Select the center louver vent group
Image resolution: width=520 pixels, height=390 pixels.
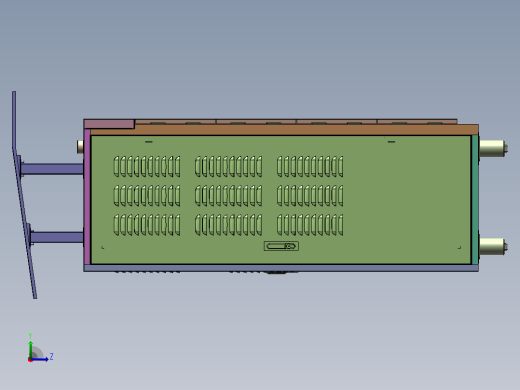click(228, 196)
